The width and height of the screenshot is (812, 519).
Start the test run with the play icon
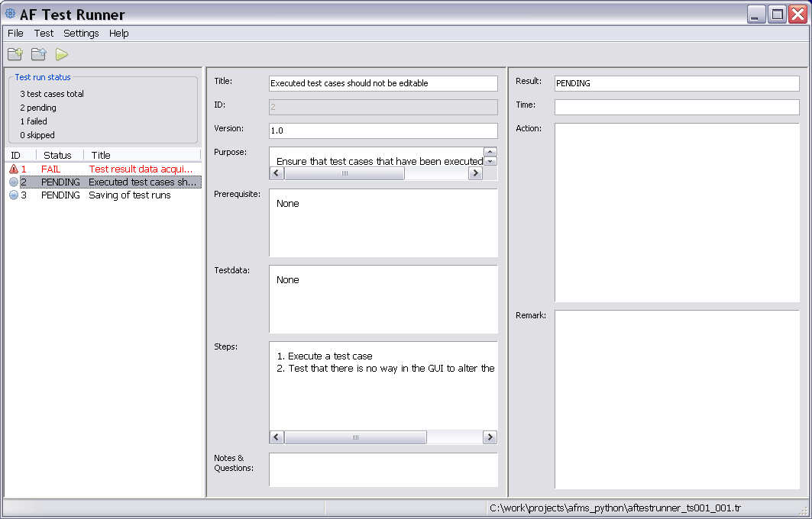[x=61, y=54]
